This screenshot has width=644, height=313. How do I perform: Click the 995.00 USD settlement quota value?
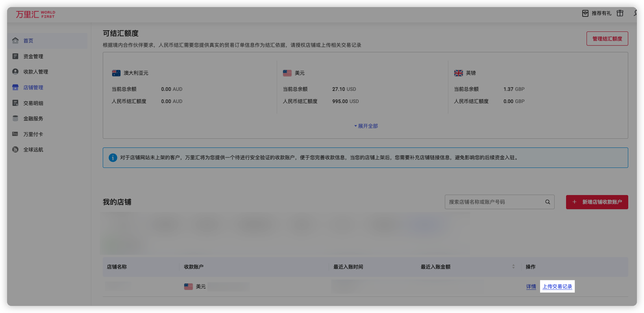click(346, 101)
